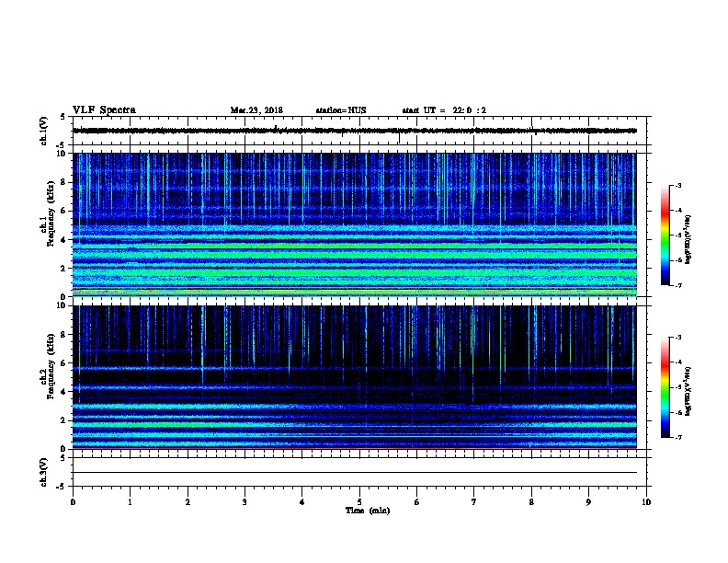Screen dimensions: 728x563
Task: Click the "ch.1(V)" waveform axis label
Action: coord(44,131)
